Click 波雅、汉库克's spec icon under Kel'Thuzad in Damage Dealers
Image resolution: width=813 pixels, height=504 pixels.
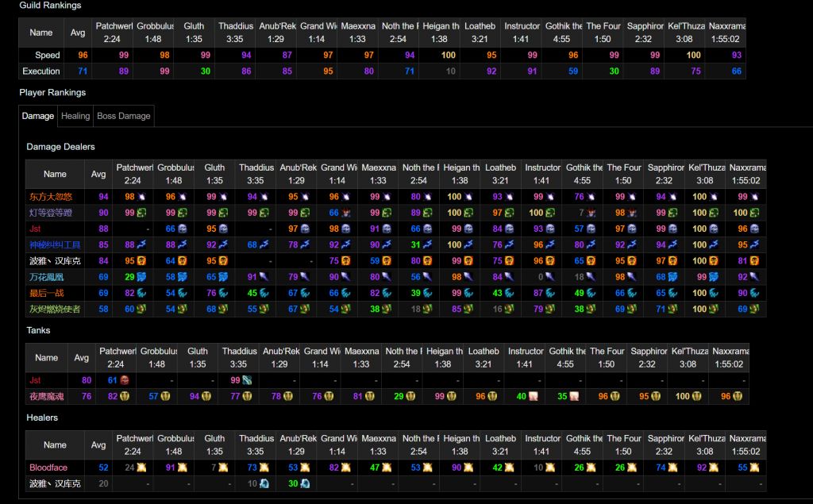click(714, 260)
